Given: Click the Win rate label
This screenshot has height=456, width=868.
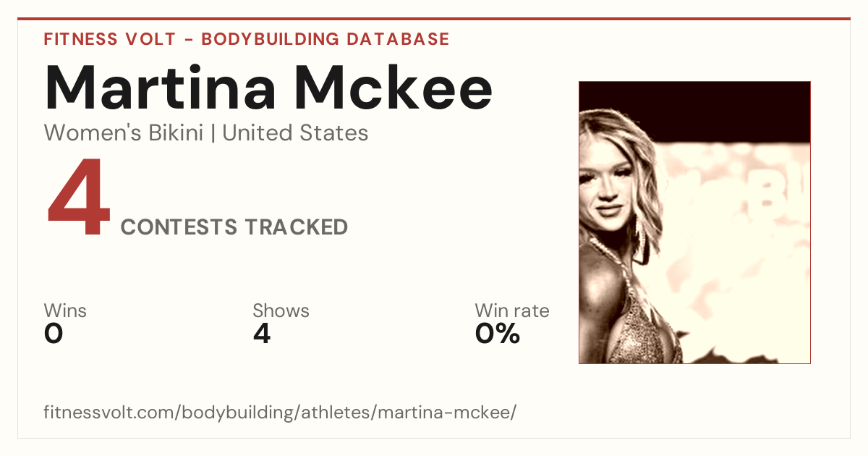Looking at the screenshot, I should [512, 311].
